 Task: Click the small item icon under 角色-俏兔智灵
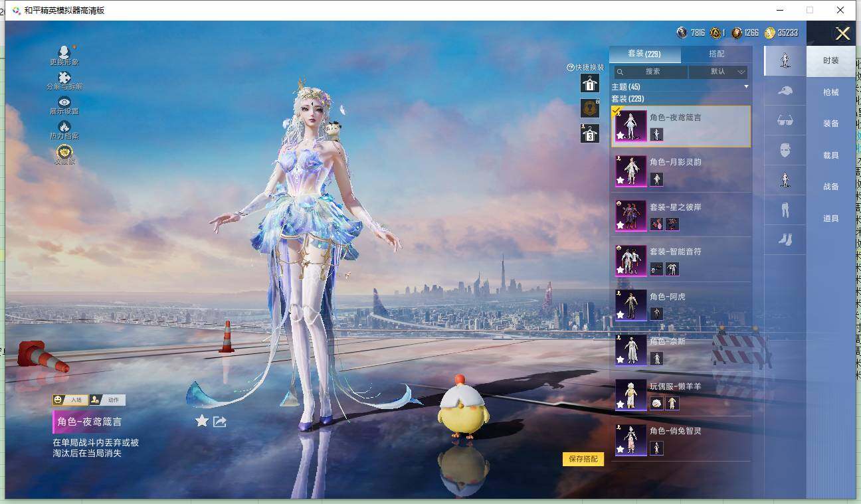[x=656, y=448]
